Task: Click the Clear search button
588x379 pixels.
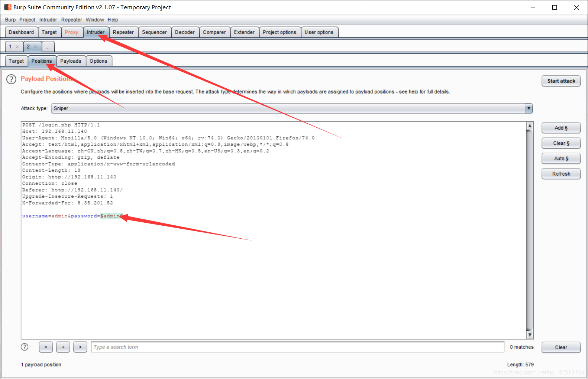Action: (x=561, y=347)
